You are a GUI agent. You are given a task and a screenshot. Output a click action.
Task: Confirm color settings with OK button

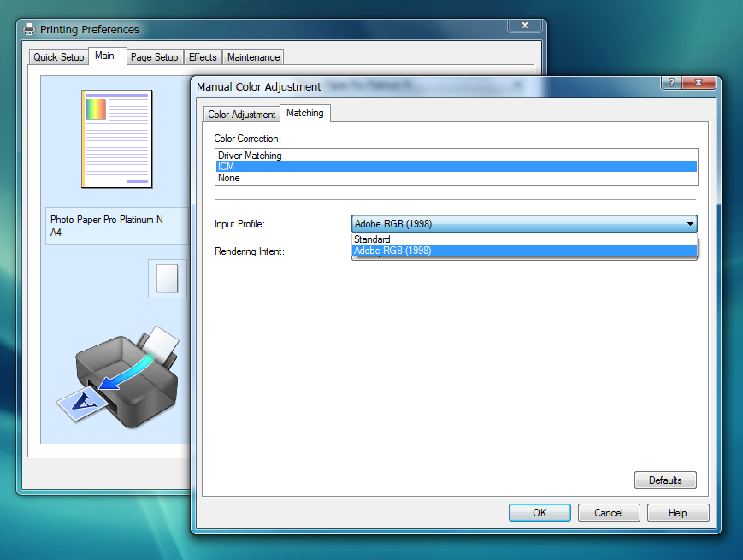pos(540,513)
